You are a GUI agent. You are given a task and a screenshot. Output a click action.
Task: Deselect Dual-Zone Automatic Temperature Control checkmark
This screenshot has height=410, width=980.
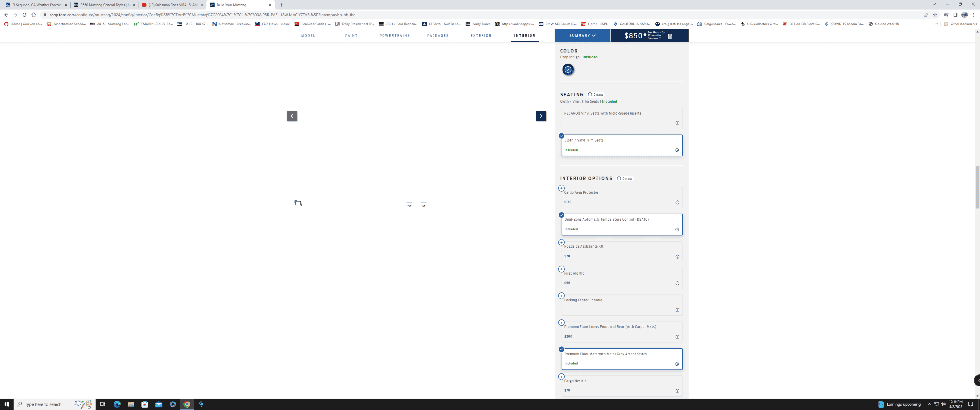coord(561,215)
